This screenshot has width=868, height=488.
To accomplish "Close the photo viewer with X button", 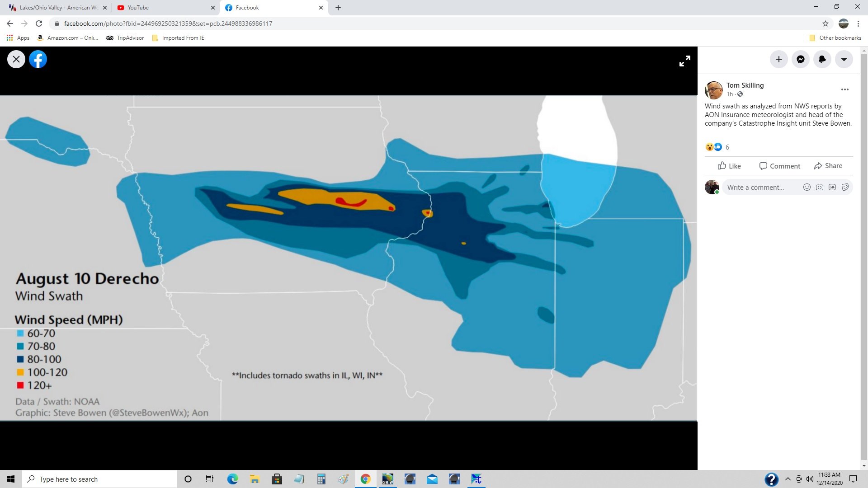I will point(16,59).
